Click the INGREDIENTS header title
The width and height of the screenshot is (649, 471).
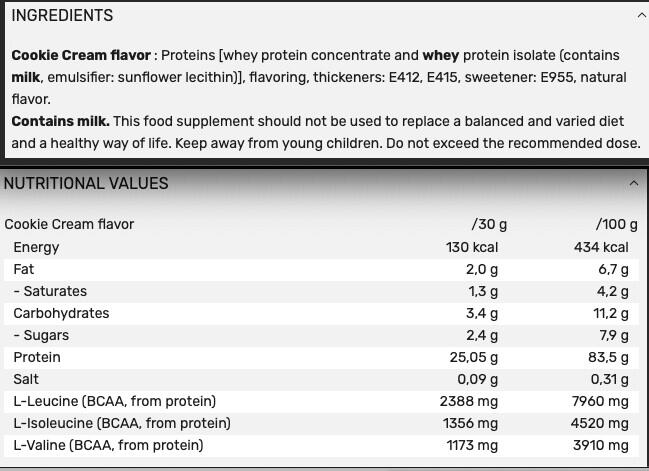[62, 15]
